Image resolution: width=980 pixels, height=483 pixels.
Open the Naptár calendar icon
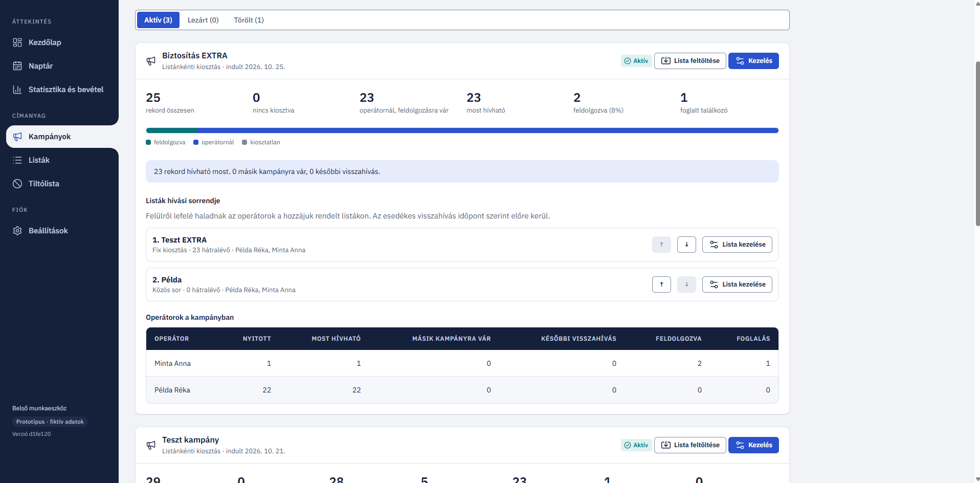coord(17,66)
